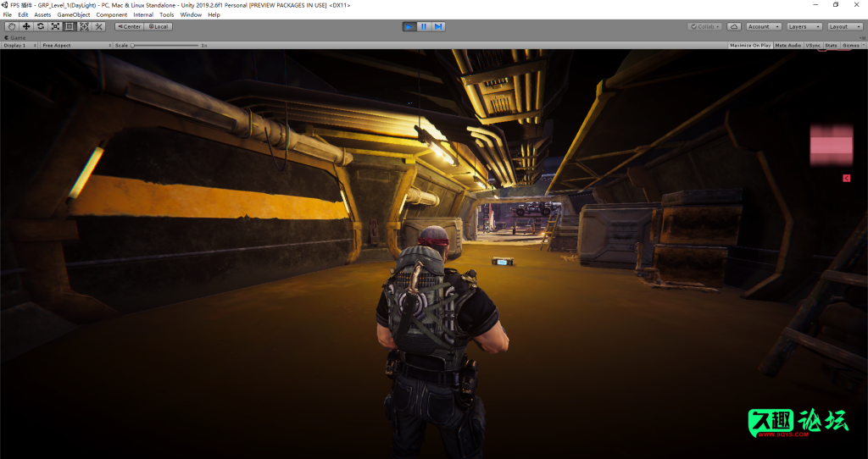The image size is (868, 459).
Task: Expand the Layers dropdown
Action: [x=803, y=26]
